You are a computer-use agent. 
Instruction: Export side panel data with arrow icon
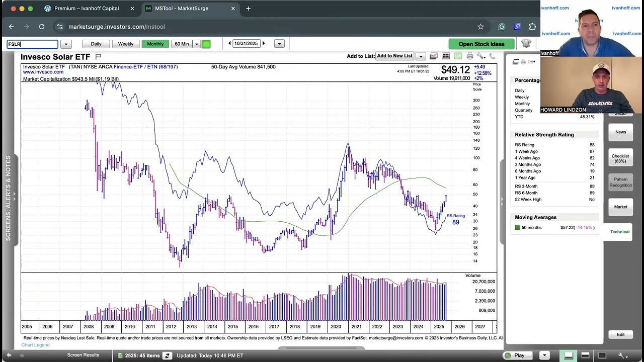532,62
